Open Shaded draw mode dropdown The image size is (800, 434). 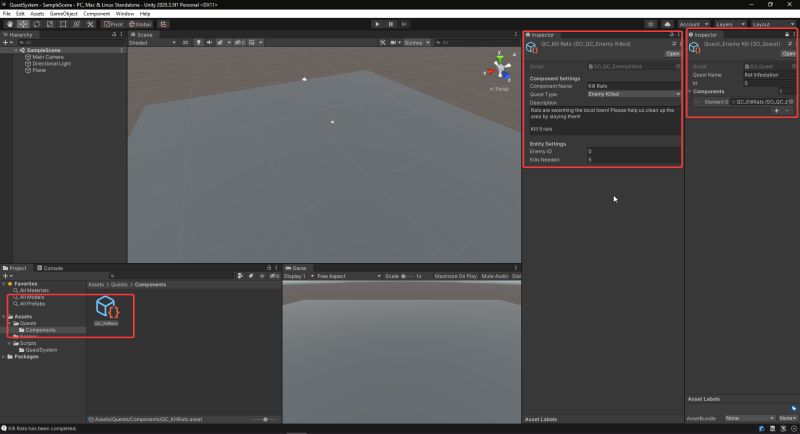click(x=152, y=43)
